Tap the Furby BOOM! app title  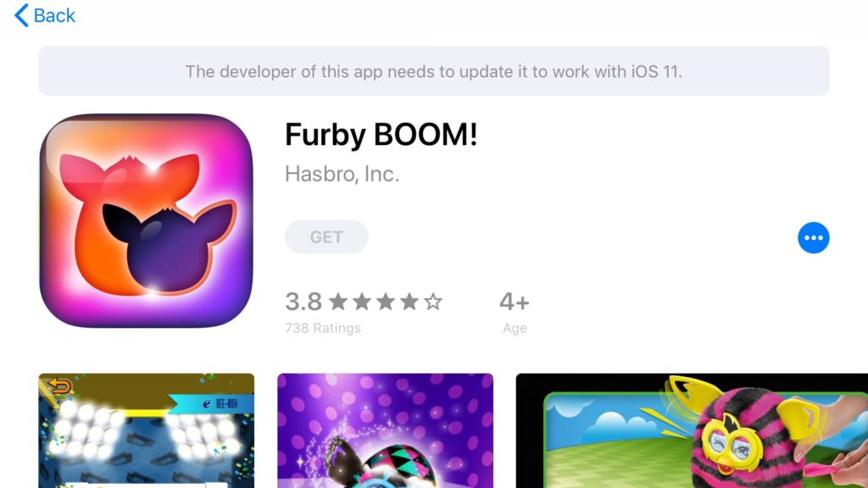pyautogui.click(x=381, y=135)
